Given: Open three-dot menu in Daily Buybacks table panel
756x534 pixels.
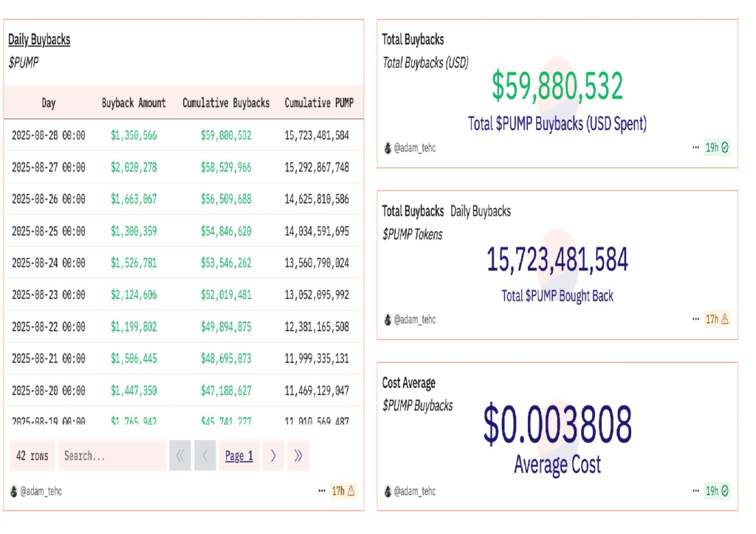Looking at the screenshot, I should point(322,490).
